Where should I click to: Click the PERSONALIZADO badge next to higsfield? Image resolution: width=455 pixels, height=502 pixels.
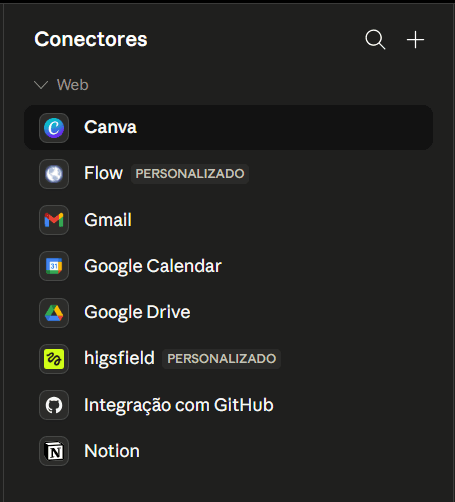pos(222,359)
